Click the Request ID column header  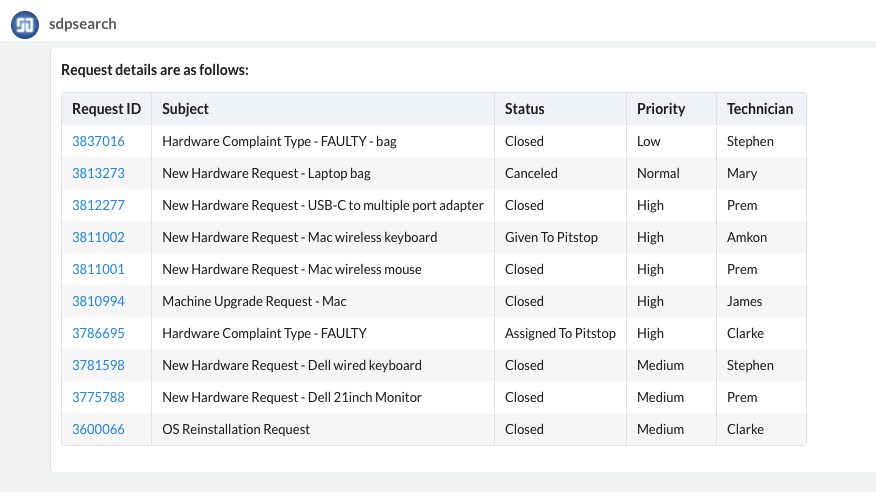[106, 109]
